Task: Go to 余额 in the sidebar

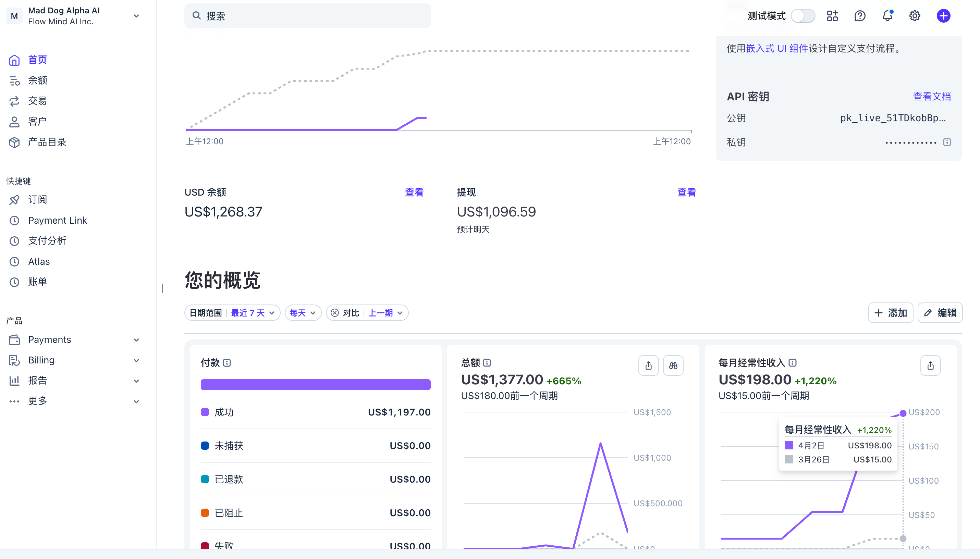Action: tap(37, 80)
